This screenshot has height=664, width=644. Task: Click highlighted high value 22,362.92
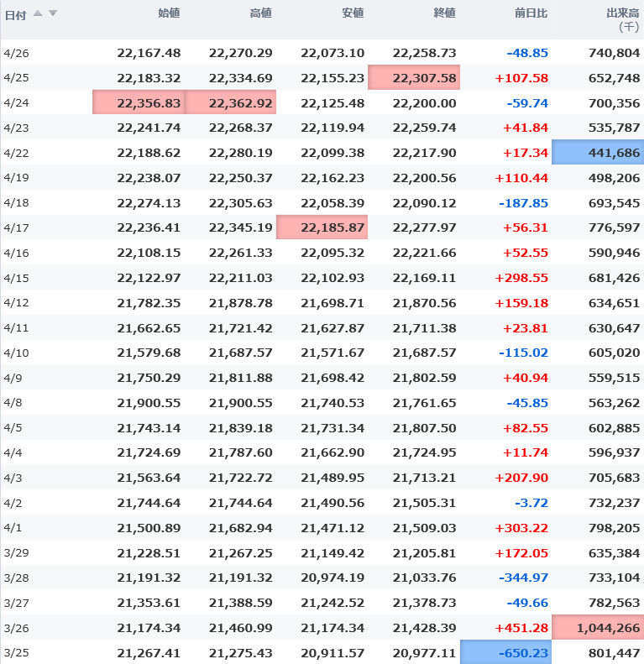(231, 102)
